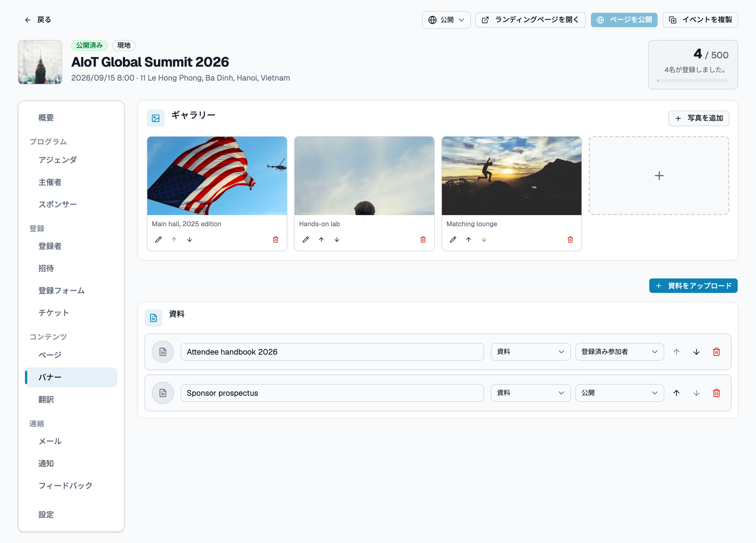Image resolution: width=756 pixels, height=543 pixels.
Task: Open 招待 in sidebar
Action: pyautogui.click(x=71, y=268)
